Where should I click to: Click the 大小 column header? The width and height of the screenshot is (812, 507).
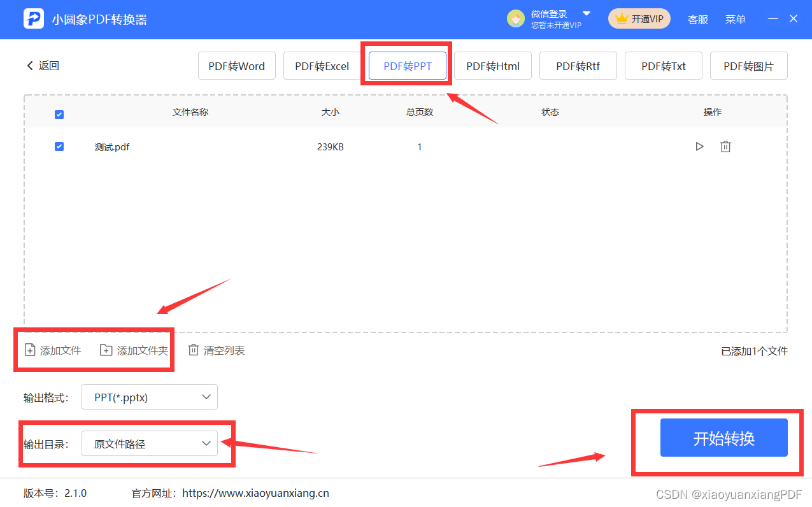pyautogui.click(x=331, y=112)
